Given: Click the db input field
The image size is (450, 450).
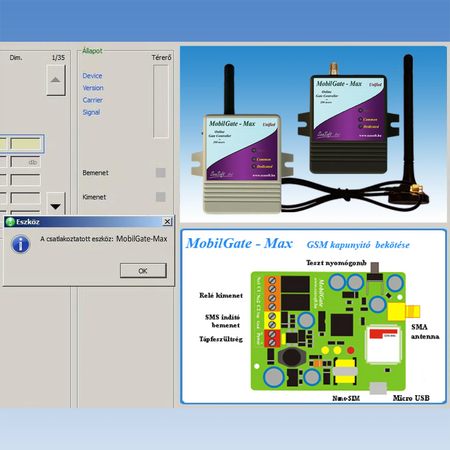Looking at the screenshot, I should [x=26, y=162].
